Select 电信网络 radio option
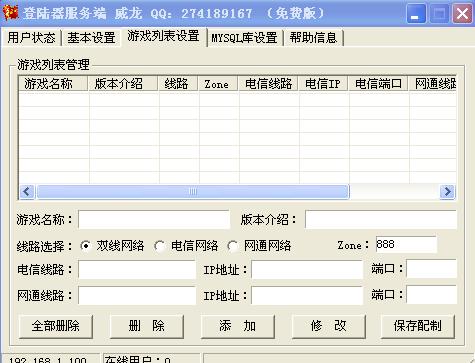This screenshot has height=363, width=475. point(159,246)
